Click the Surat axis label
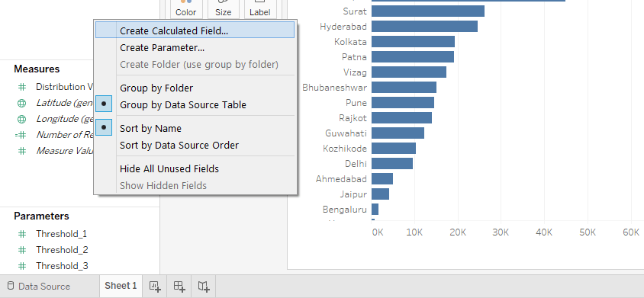The image size is (644, 298). pos(355,11)
